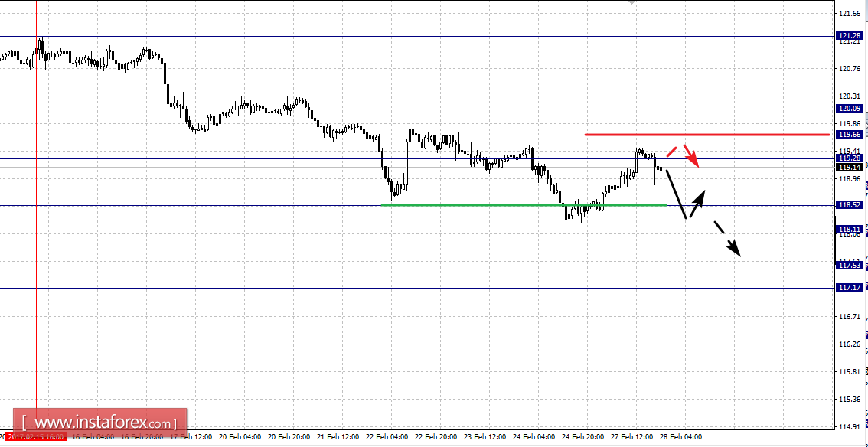Click the 118.52 level price tag
The width and height of the screenshot is (868, 447).
coord(849,204)
